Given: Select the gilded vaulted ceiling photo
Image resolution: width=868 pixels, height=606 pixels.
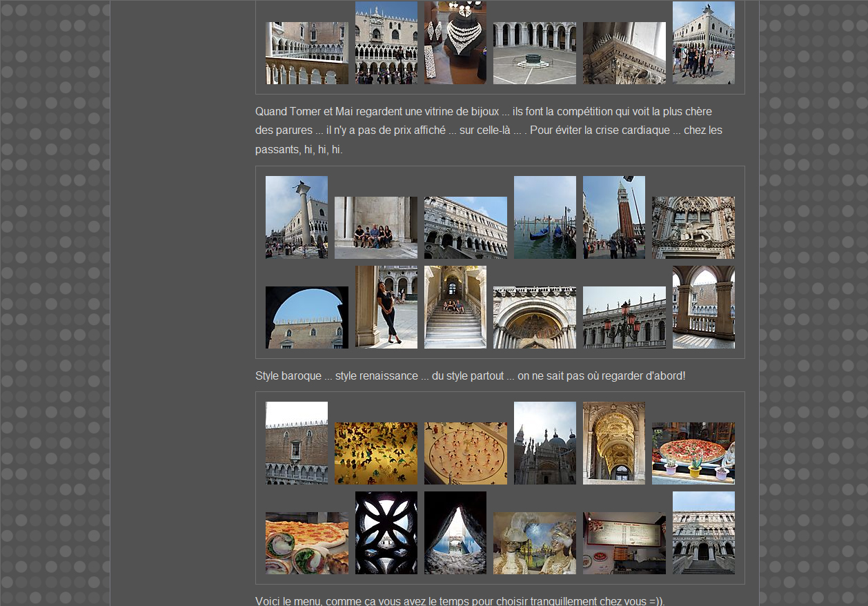Looking at the screenshot, I should tap(613, 443).
